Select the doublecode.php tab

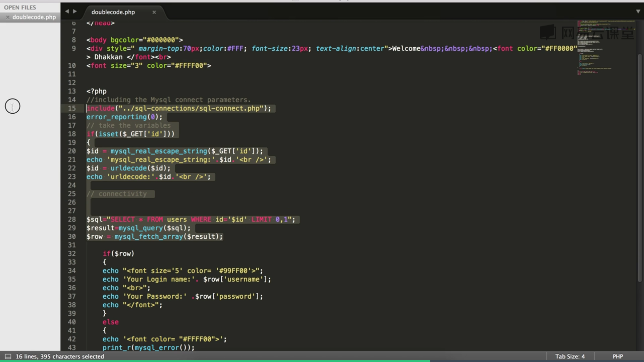click(113, 12)
